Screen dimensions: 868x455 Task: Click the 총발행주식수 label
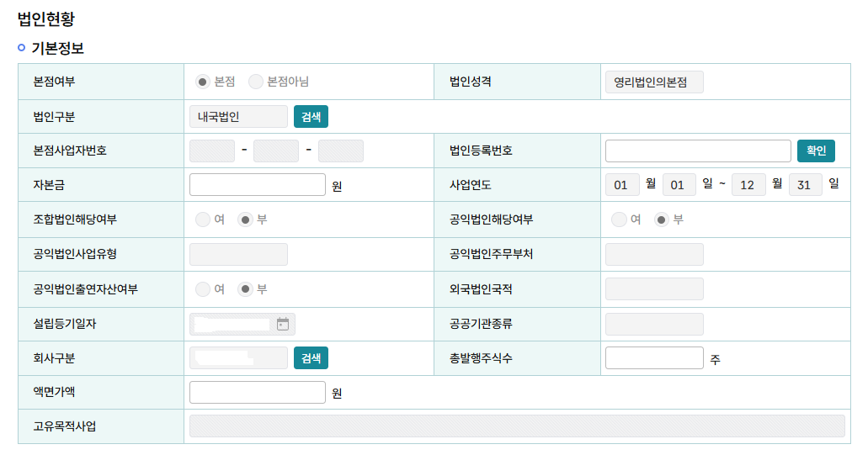point(481,358)
